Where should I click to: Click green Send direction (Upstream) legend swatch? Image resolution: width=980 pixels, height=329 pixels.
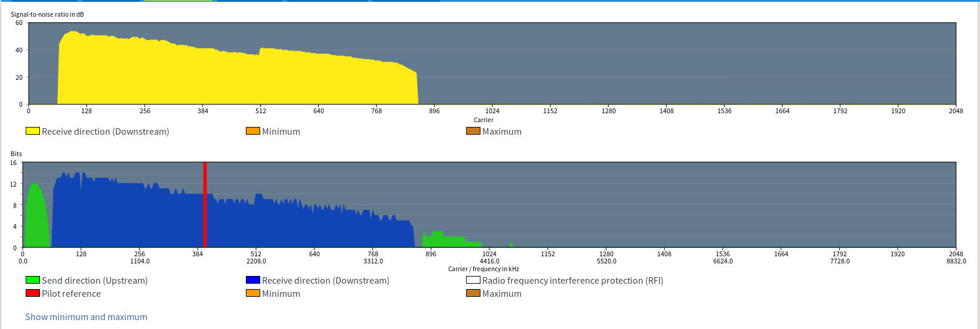(x=33, y=280)
